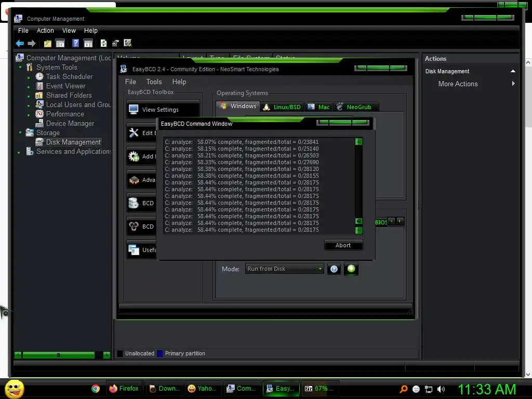Click the orange magnifier tray icon
The image size is (532, 399).
tap(404, 389)
